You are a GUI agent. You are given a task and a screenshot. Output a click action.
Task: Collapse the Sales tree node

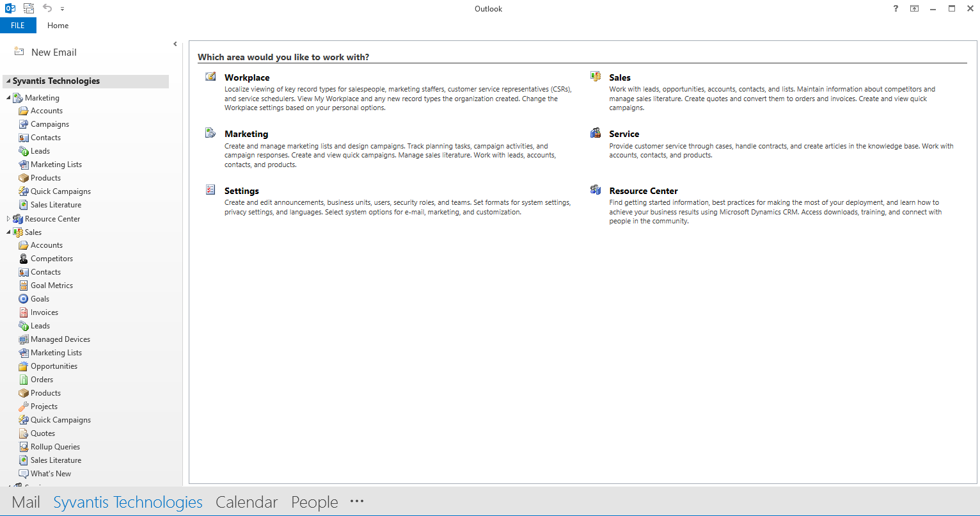click(x=8, y=232)
